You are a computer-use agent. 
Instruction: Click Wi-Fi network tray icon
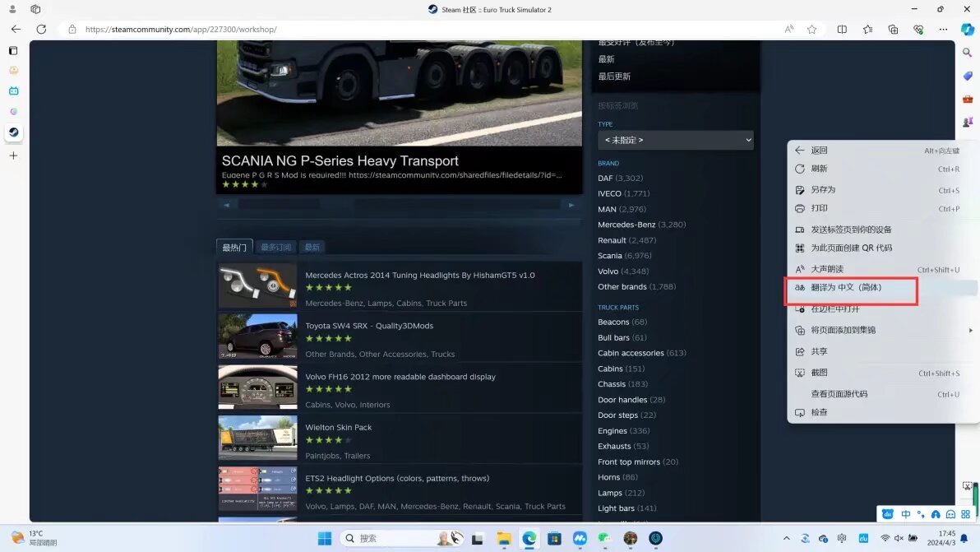coord(885,538)
